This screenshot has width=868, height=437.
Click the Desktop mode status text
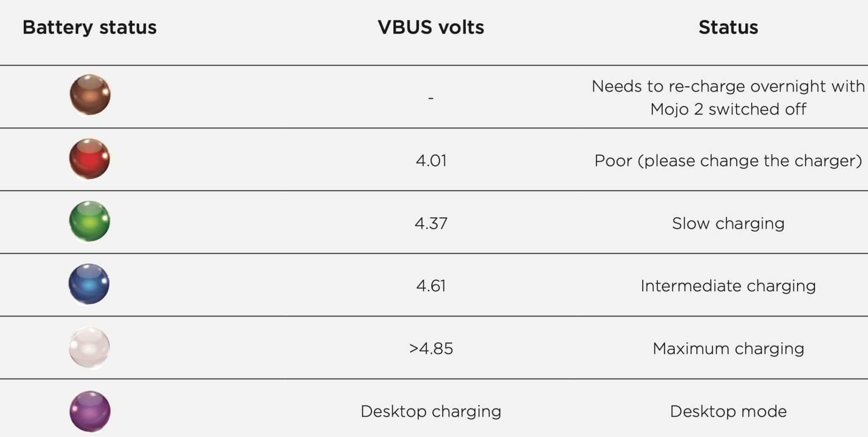coord(728,412)
